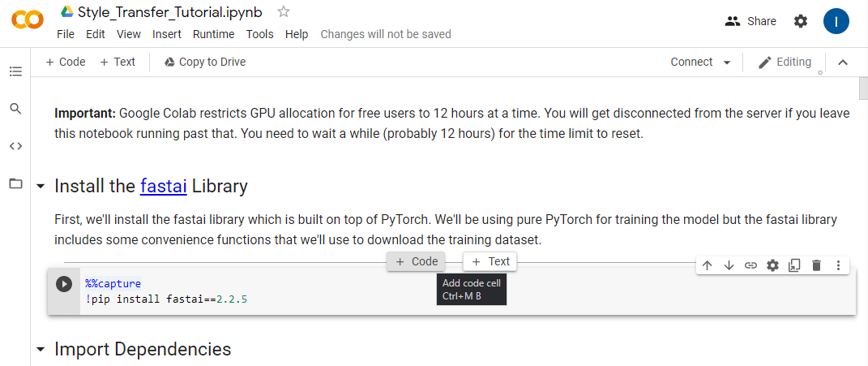Follow the fastai hyperlink in heading

(x=163, y=186)
